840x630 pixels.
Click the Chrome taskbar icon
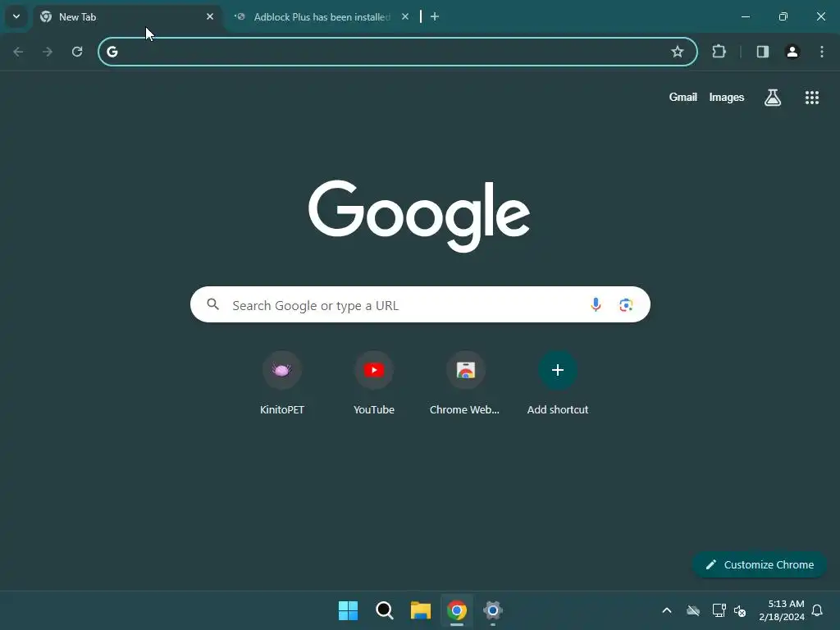[x=457, y=610]
